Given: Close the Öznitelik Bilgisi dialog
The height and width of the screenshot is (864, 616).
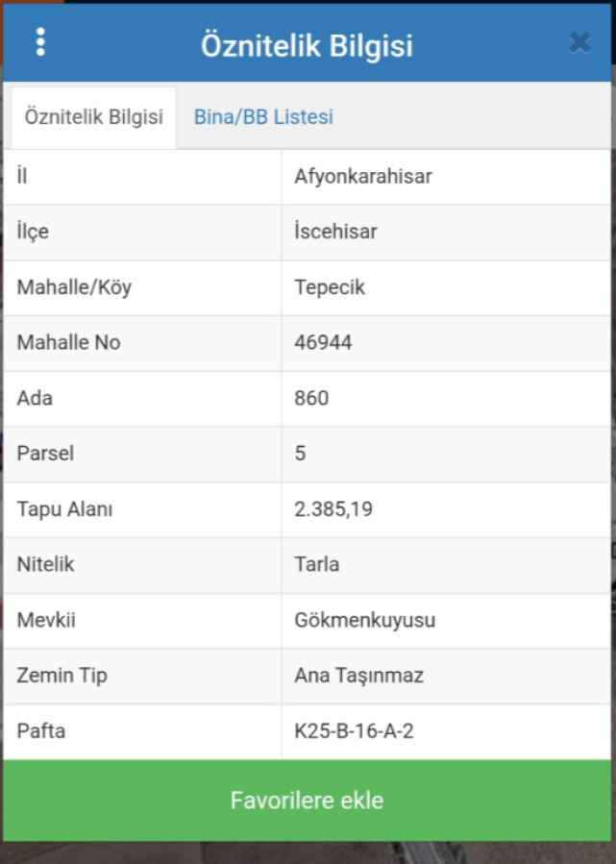Looking at the screenshot, I should [x=579, y=43].
